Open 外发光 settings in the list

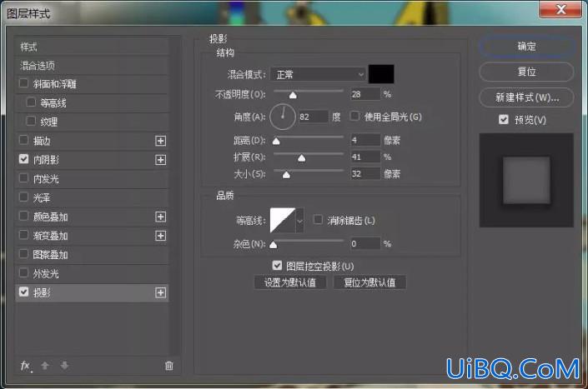[46, 274]
